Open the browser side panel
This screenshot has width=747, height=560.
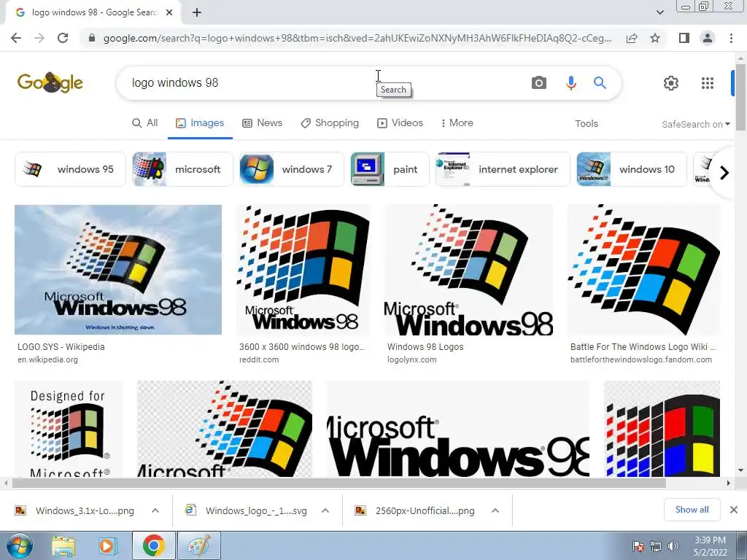point(684,38)
